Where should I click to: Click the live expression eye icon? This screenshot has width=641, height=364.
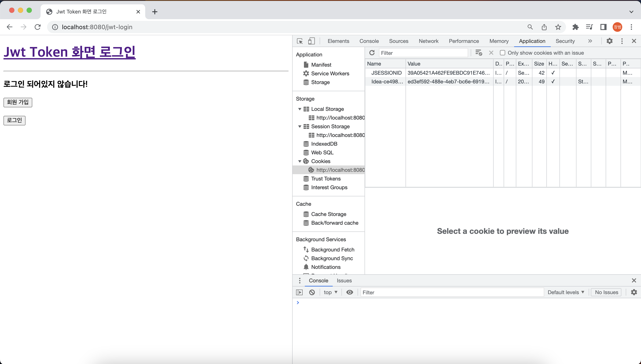pyautogui.click(x=350, y=292)
